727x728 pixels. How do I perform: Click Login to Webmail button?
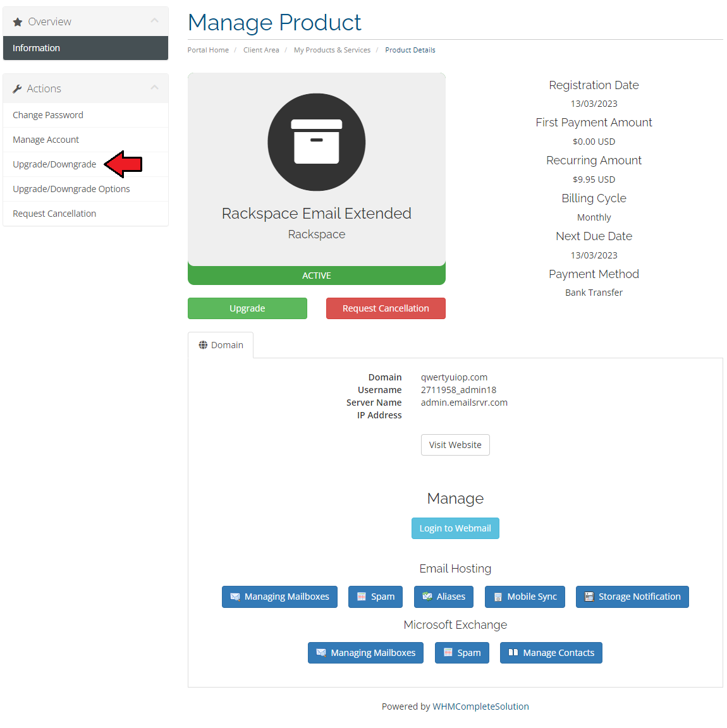455,528
